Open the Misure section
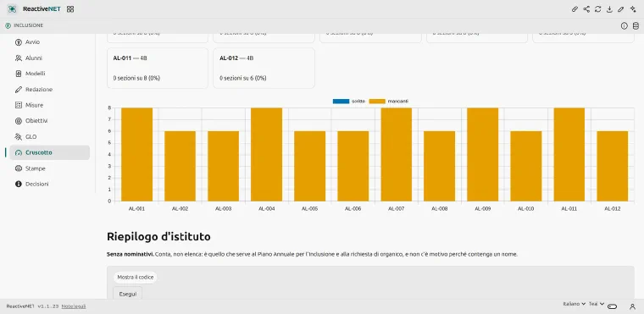The width and height of the screenshot is (644, 314). click(x=50, y=105)
